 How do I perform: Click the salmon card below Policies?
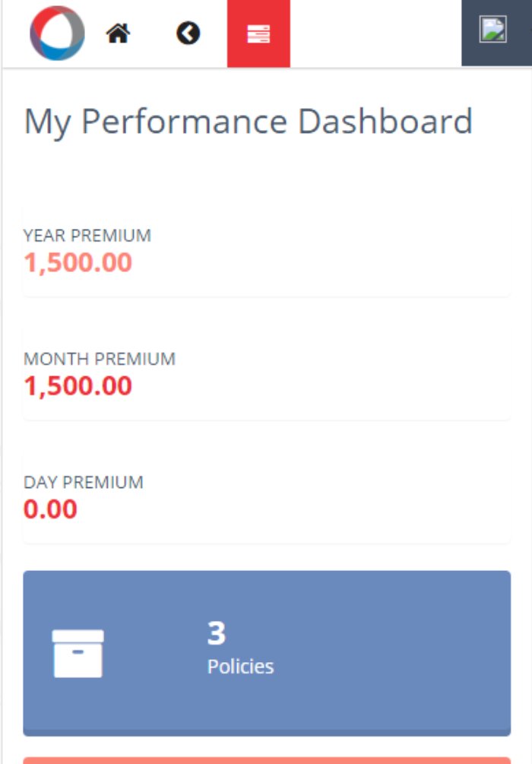coord(266,759)
